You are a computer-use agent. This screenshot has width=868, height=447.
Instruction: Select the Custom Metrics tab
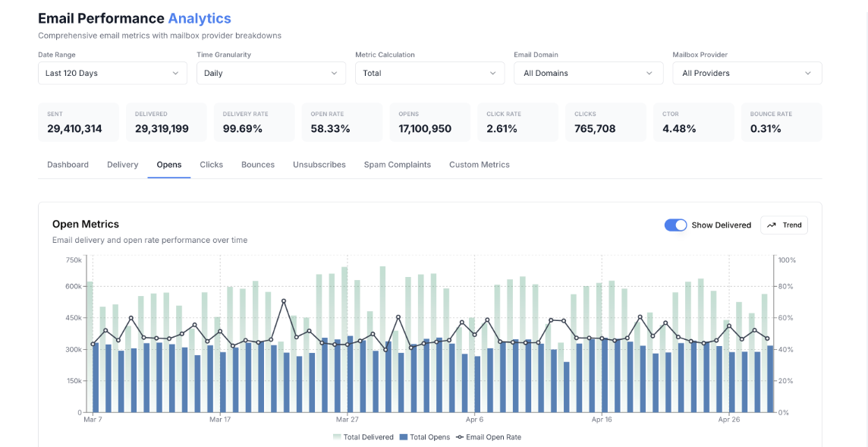click(480, 165)
